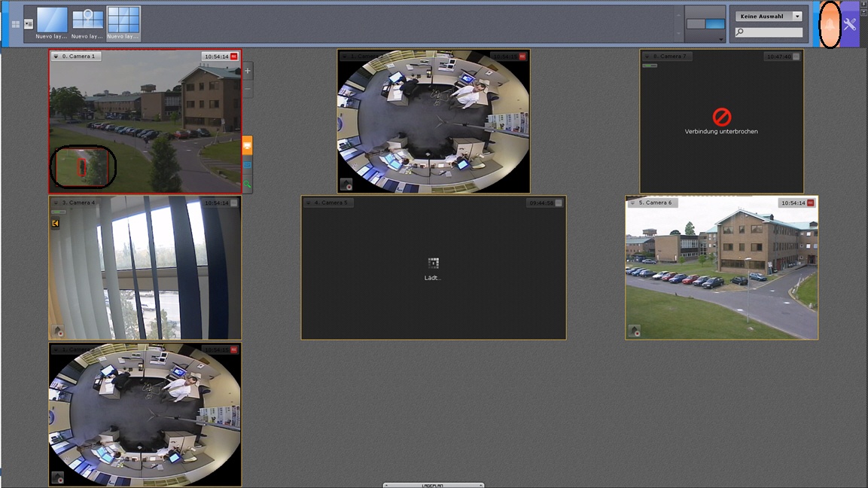This screenshot has height=488, width=868.
Task: Click the blue archive mode icon beside Camera 1
Action: tap(247, 165)
